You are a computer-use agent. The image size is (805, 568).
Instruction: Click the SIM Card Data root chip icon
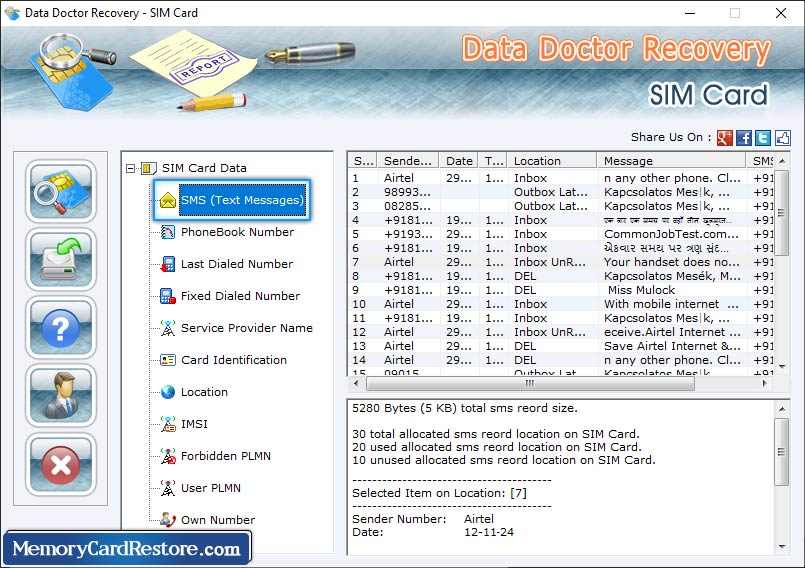pyautogui.click(x=148, y=168)
